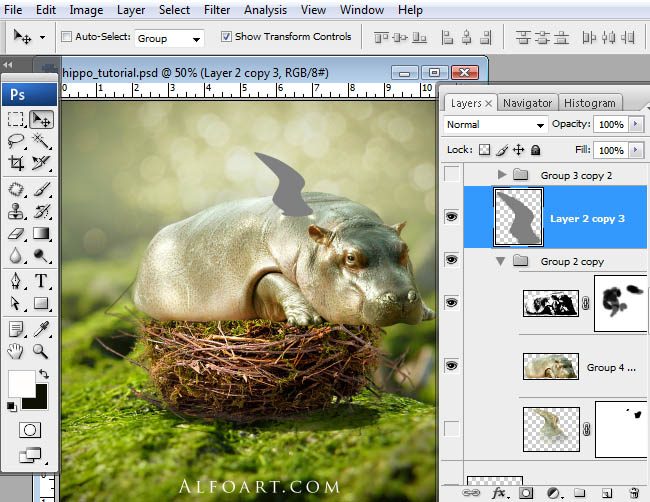Select the Pen tool

click(16, 281)
